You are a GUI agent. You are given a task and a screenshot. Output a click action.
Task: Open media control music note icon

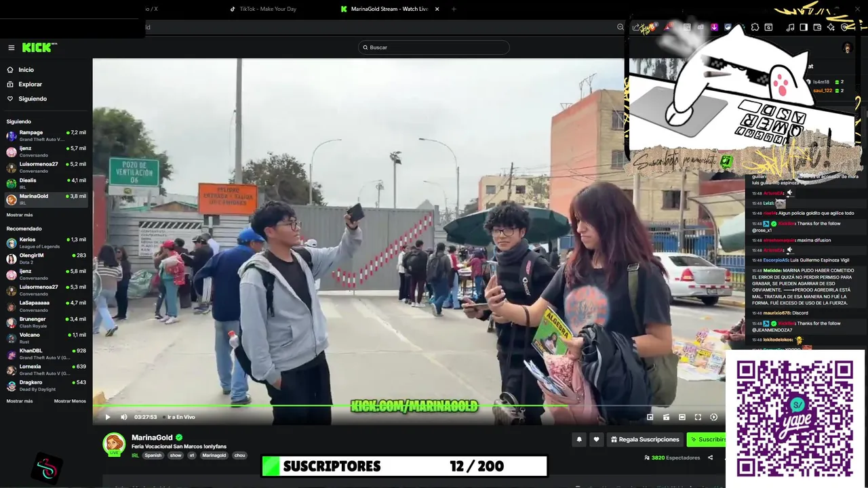pos(790,27)
